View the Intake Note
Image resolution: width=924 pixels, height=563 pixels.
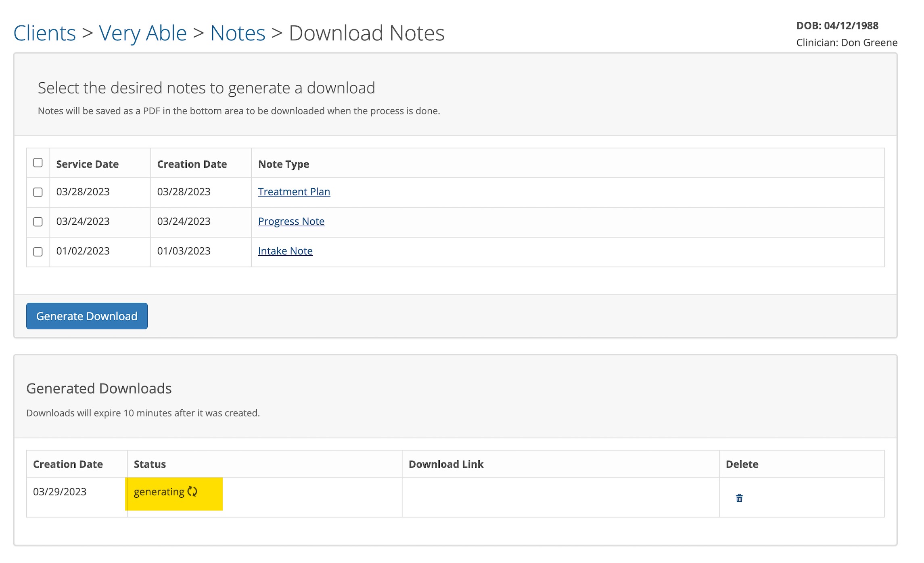point(285,251)
